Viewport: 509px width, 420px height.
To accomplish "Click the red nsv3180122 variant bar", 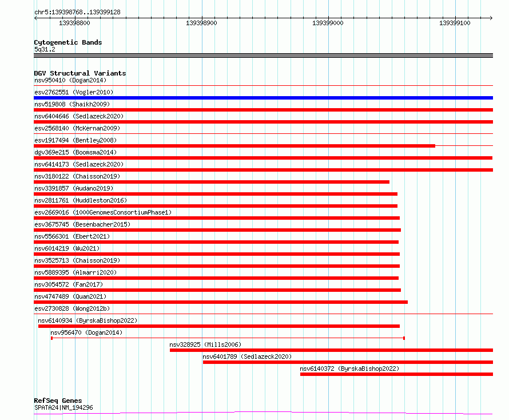I will [212, 182].
